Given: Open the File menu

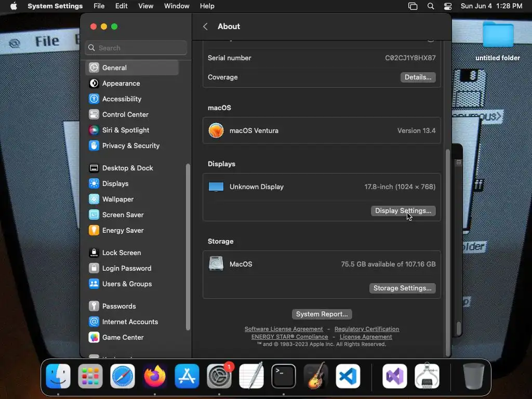Looking at the screenshot, I should click(99, 6).
